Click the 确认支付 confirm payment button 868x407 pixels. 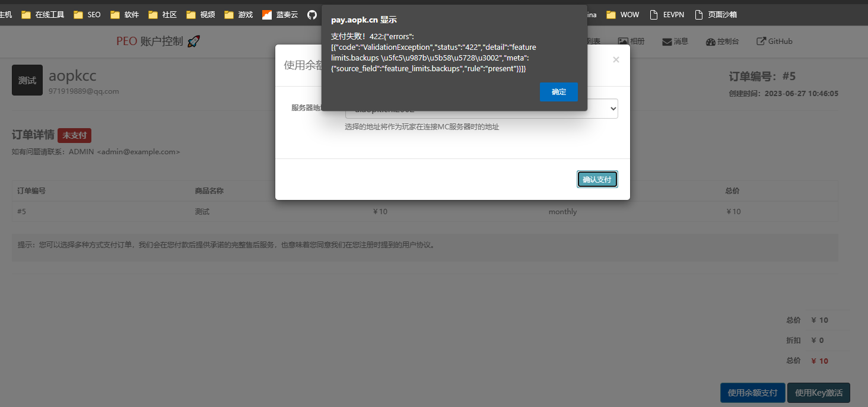(x=597, y=179)
